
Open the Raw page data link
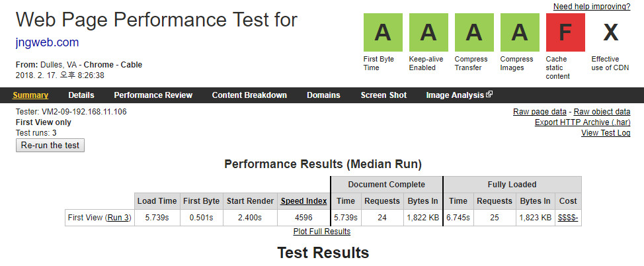tap(540, 112)
